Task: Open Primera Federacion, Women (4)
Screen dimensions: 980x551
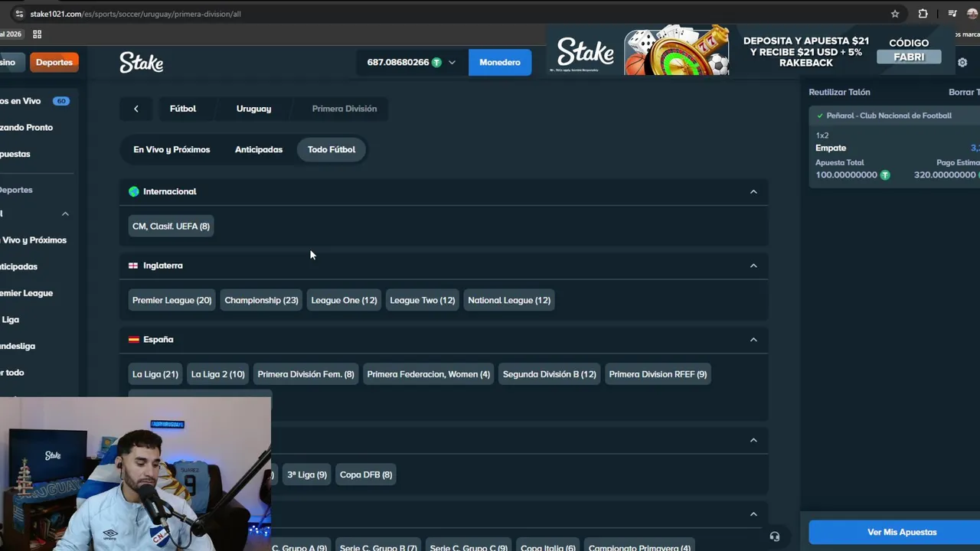Action: (x=428, y=374)
